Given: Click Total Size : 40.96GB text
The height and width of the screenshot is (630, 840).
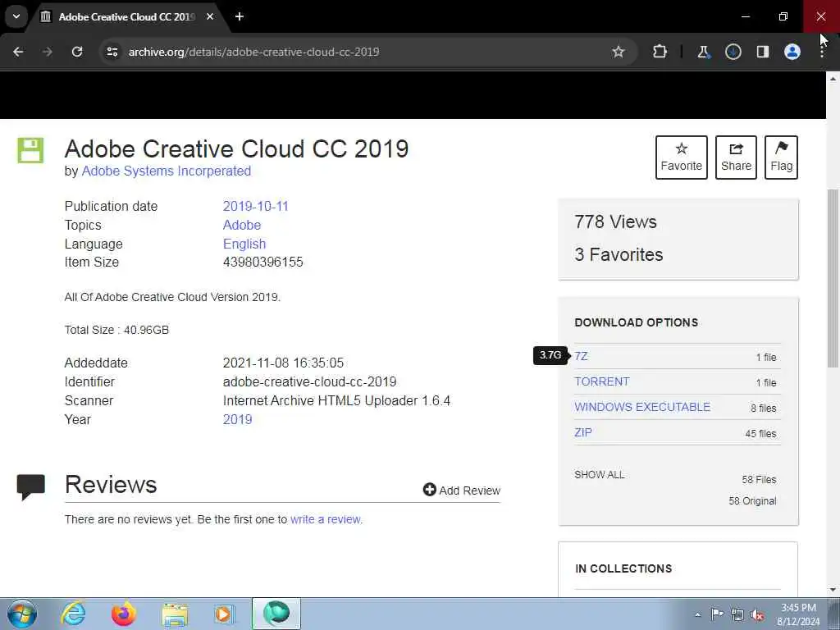Looking at the screenshot, I should [x=116, y=330].
